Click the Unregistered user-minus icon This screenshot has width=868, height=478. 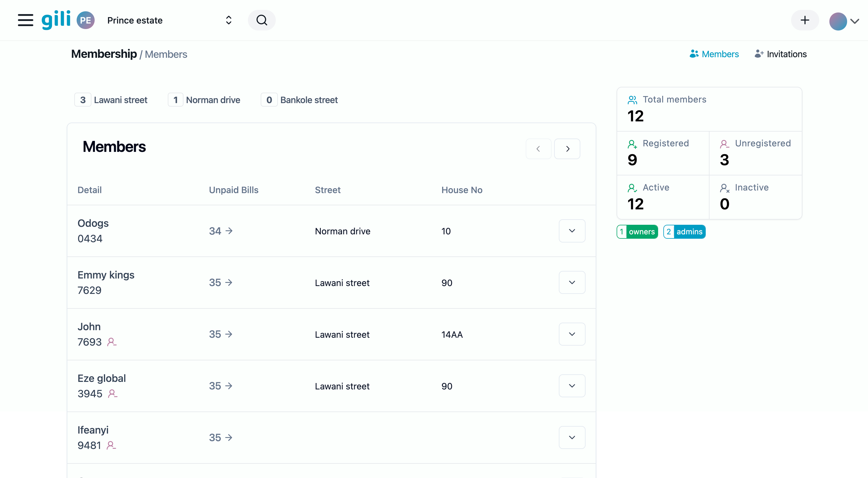[x=725, y=144]
